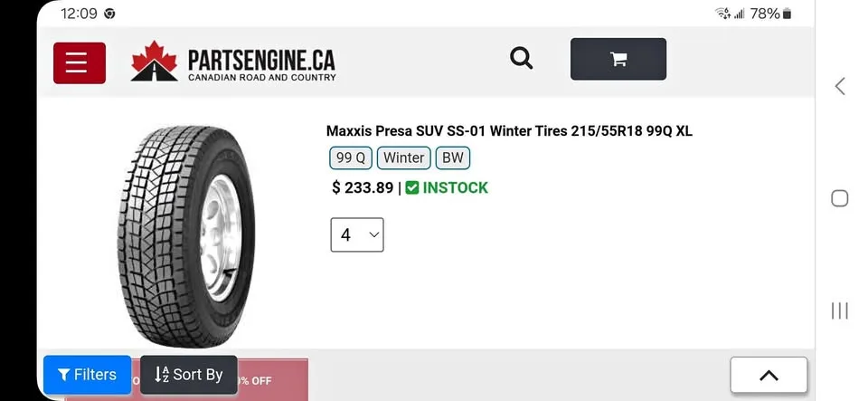Expand the quantity dropdown showing 4

click(x=357, y=235)
